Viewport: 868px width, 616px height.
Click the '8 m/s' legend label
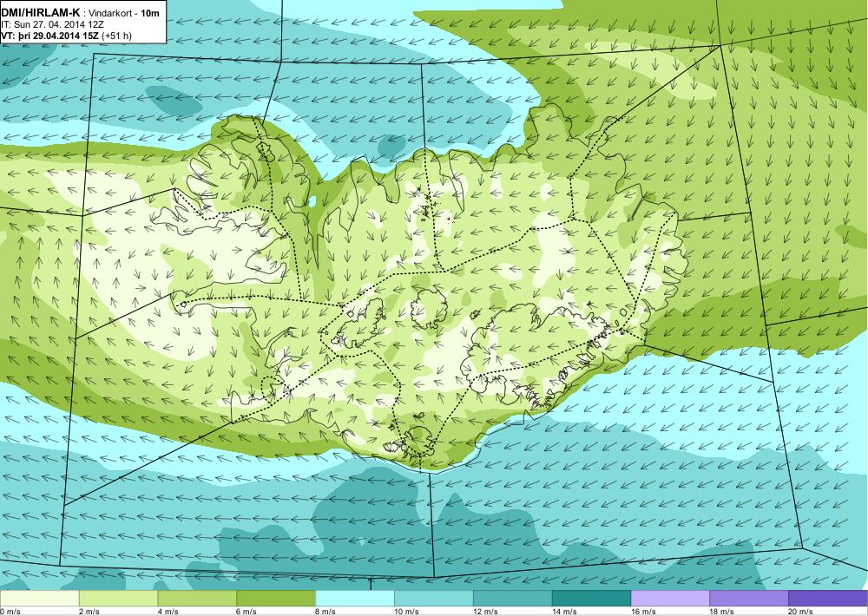pyautogui.click(x=326, y=612)
